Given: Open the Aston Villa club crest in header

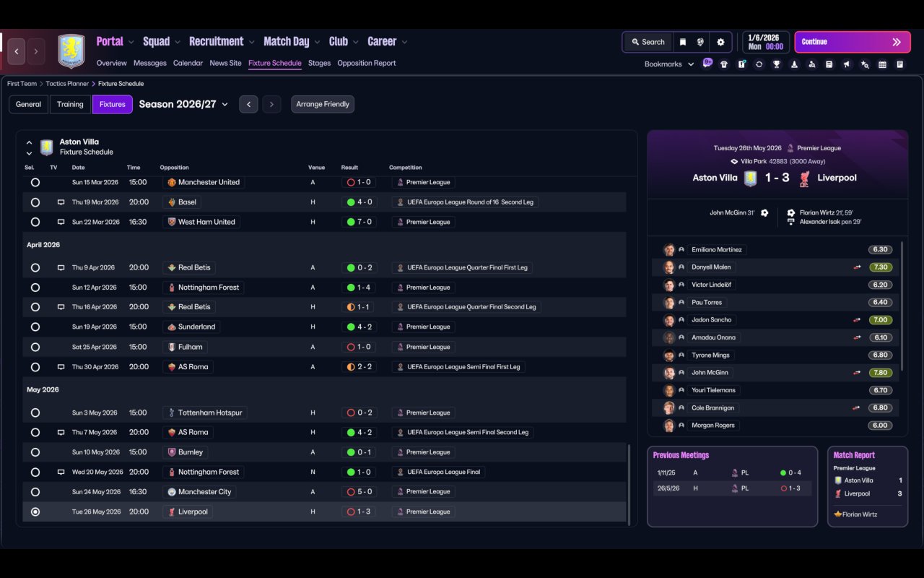Looking at the screenshot, I should (71, 51).
